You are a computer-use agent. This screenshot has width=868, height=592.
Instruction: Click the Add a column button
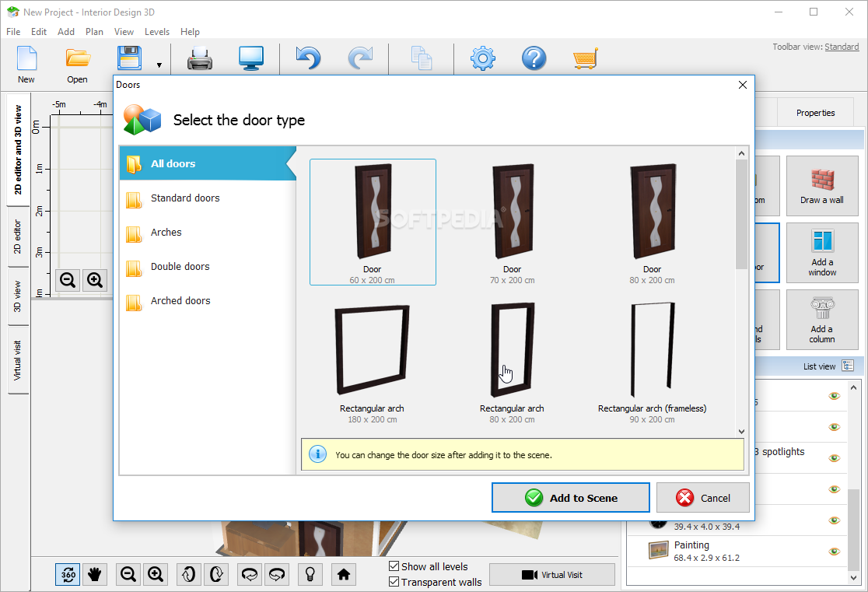point(822,320)
